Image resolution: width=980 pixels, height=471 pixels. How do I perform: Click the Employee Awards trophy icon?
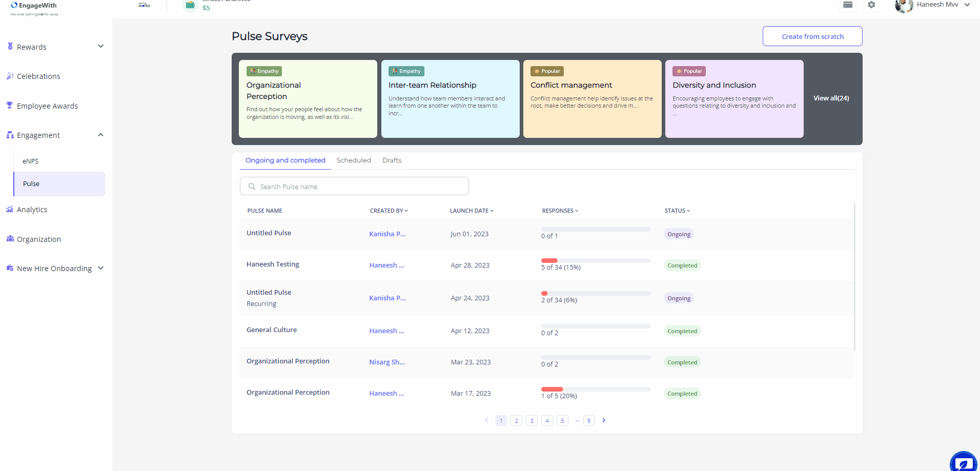[x=10, y=106]
